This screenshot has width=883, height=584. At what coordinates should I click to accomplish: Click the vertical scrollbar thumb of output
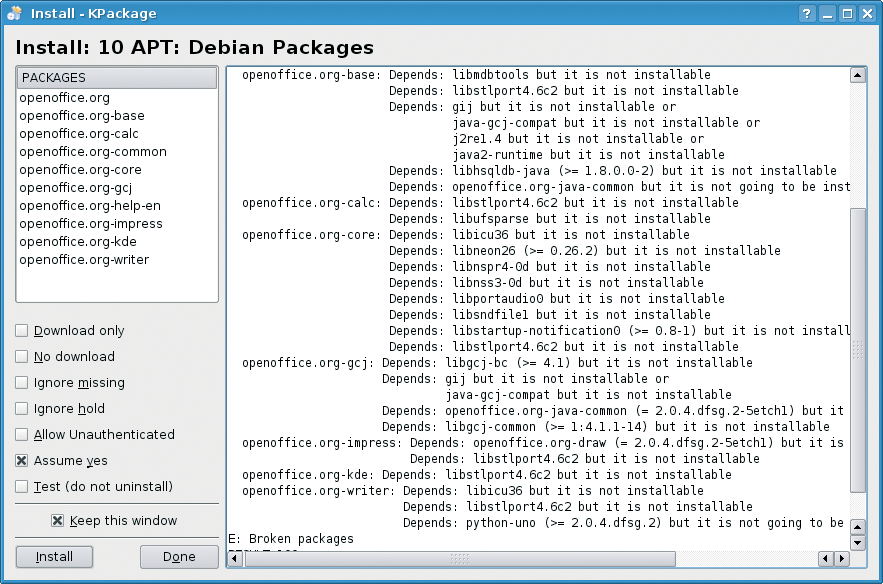coord(858,350)
